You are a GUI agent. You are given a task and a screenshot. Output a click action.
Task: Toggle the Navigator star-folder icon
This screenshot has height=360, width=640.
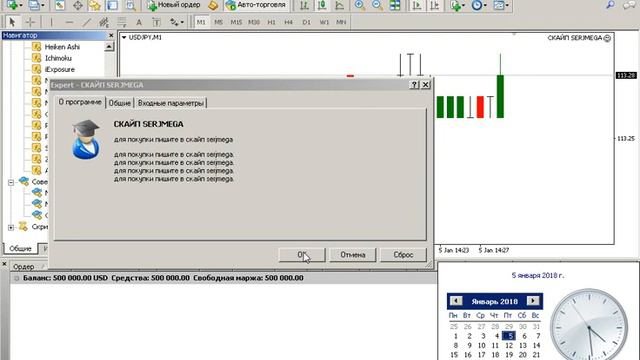point(95,5)
